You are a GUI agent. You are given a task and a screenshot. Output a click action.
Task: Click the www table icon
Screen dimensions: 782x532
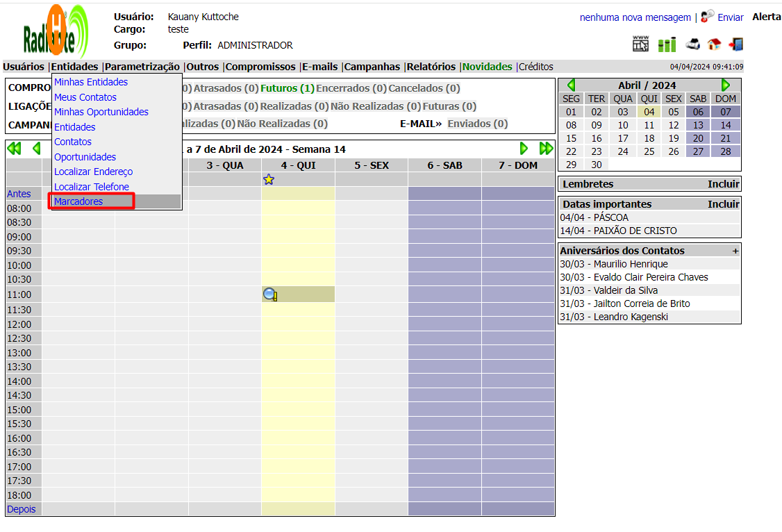640,44
